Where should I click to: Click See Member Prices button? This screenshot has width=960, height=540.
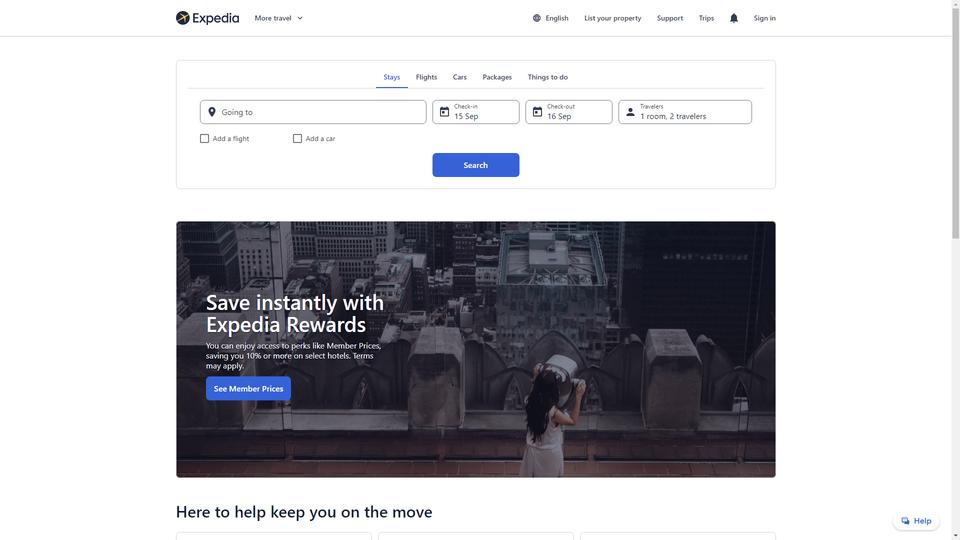tap(248, 389)
